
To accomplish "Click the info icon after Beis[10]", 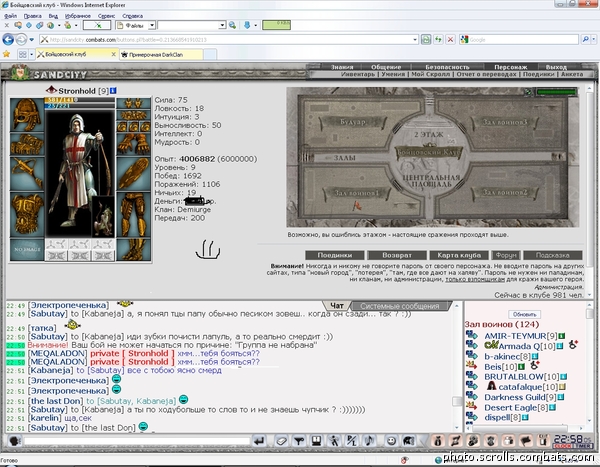I will (x=521, y=367).
